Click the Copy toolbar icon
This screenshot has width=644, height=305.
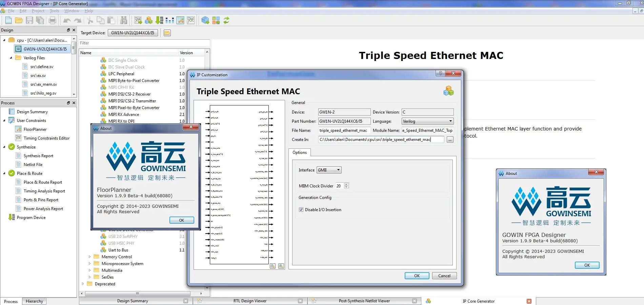101,20
